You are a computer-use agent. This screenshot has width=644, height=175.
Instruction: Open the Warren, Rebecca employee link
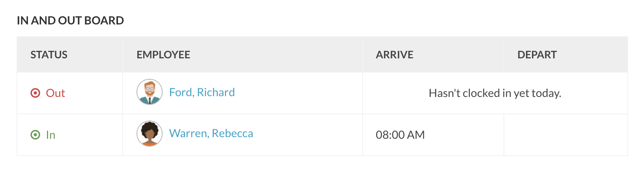point(211,134)
